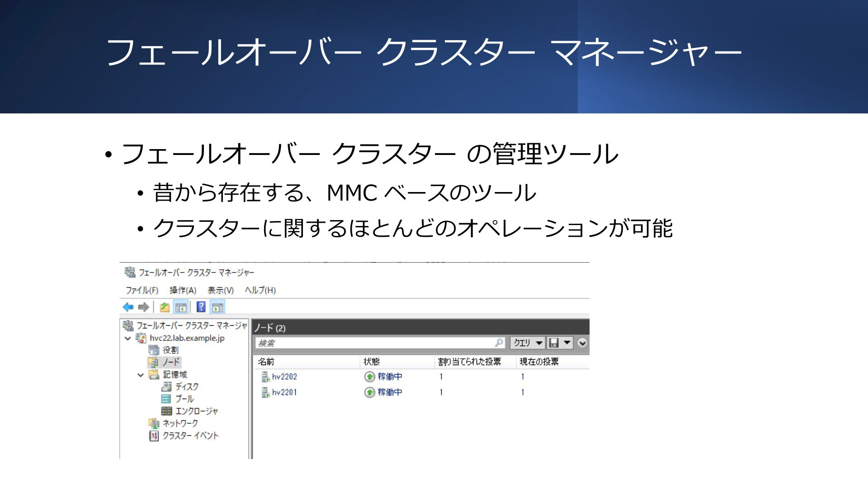
Task: Click current vote value 1 for hv2201
Action: pos(523,393)
